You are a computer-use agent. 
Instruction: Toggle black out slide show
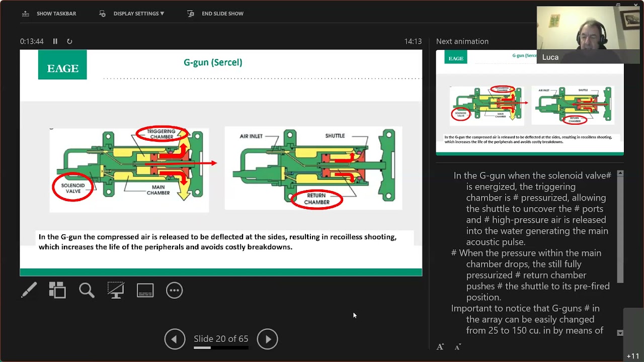click(116, 290)
